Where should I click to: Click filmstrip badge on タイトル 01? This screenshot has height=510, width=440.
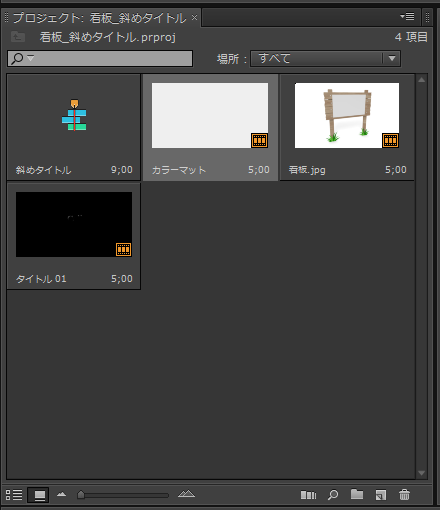coord(124,249)
